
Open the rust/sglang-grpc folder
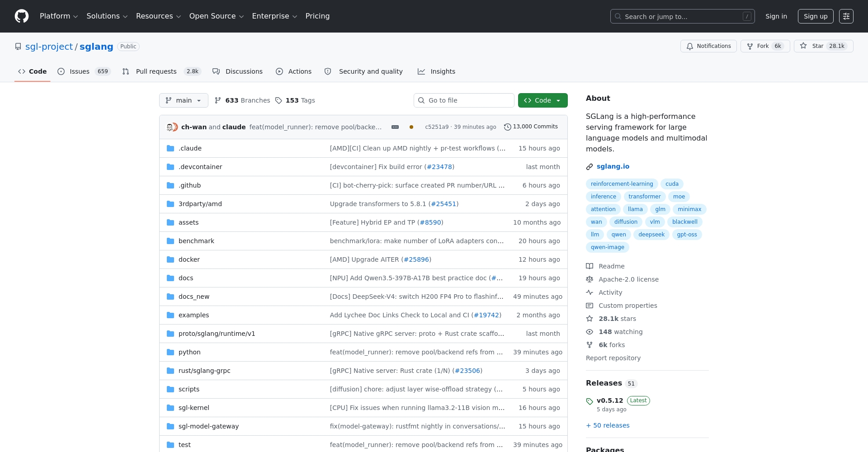204,371
